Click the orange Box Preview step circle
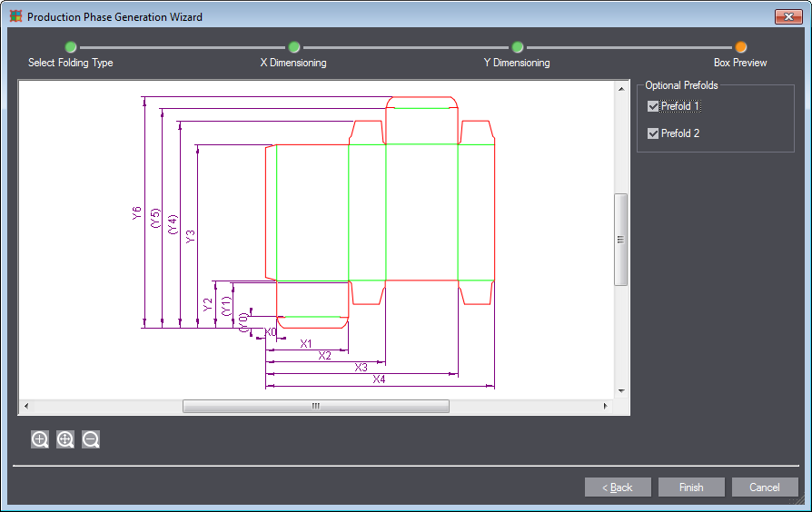 [740, 47]
